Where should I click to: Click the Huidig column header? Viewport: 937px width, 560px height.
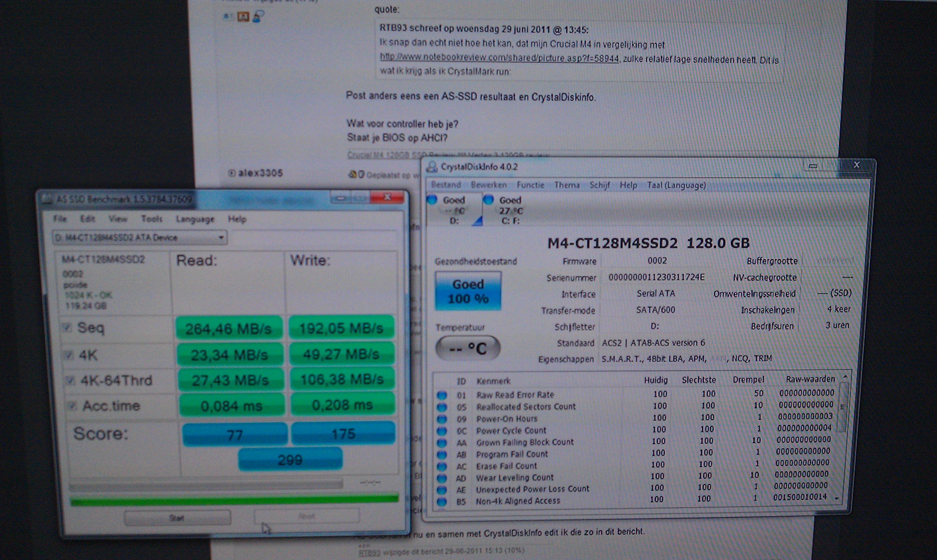656,380
